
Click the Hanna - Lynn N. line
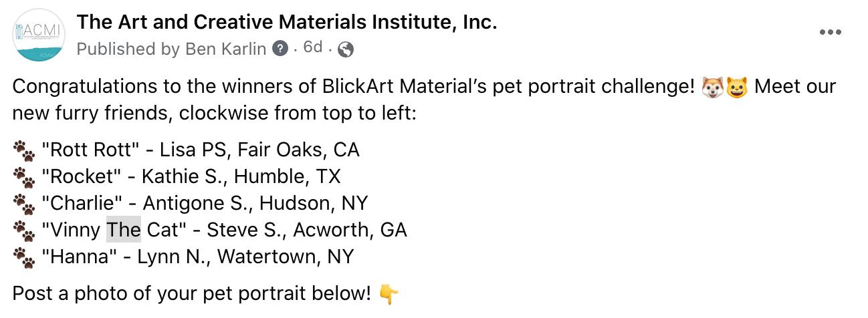pos(197,257)
